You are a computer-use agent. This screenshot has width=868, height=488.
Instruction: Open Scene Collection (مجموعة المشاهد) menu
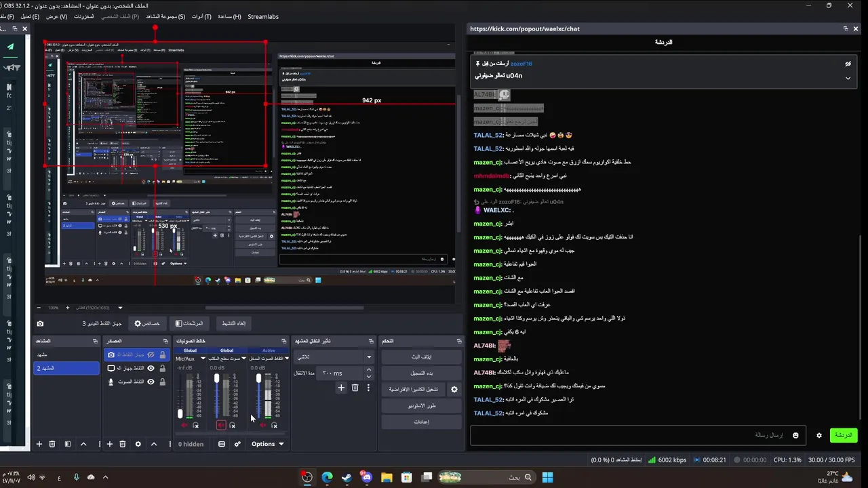[165, 16]
